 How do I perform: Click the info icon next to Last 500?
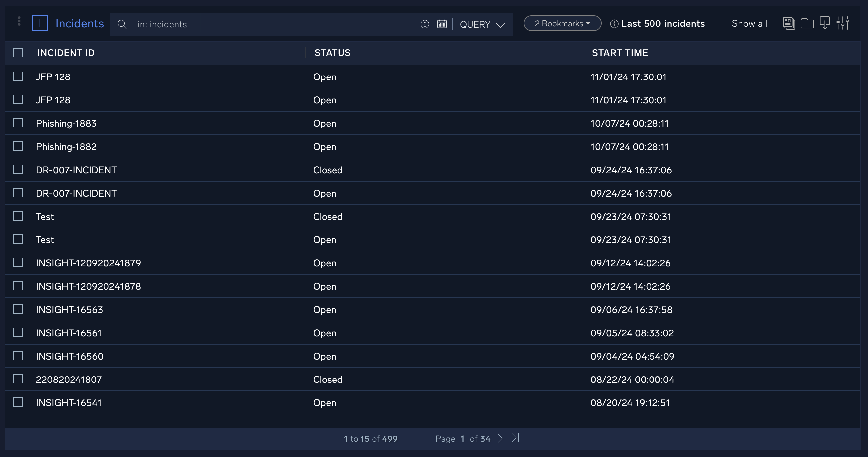(x=614, y=24)
